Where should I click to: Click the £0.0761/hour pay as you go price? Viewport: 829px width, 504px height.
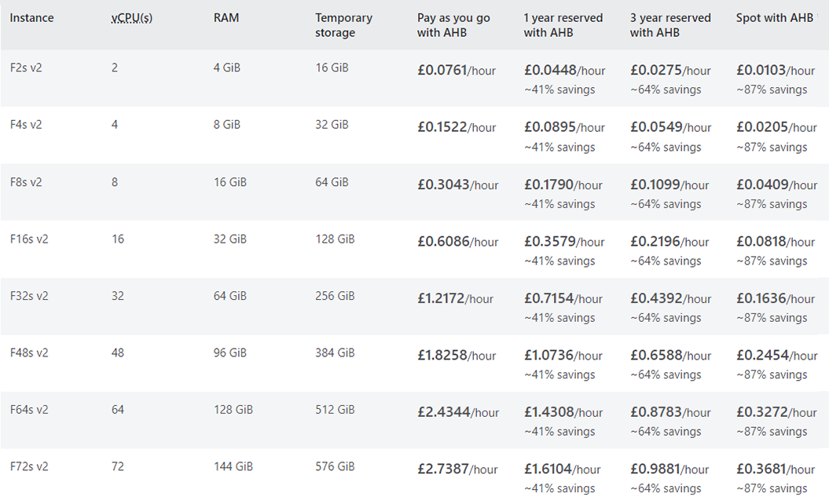click(x=457, y=71)
